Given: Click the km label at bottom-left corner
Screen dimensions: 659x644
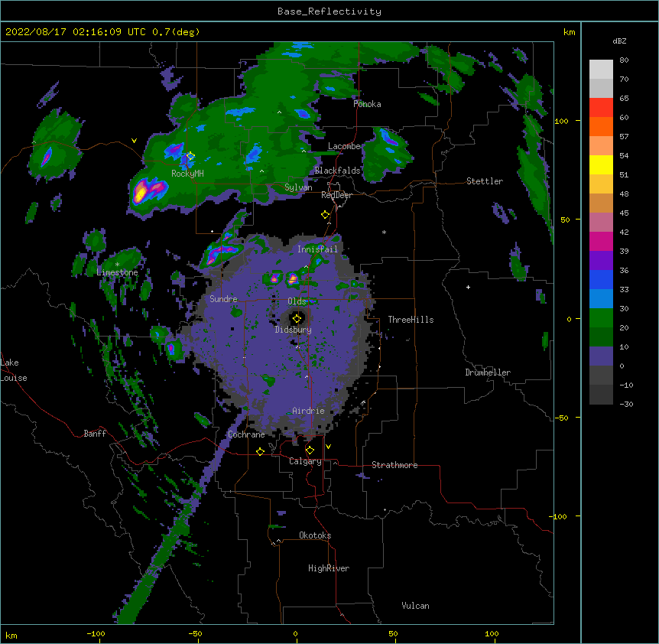Looking at the screenshot, I should tap(11, 635).
